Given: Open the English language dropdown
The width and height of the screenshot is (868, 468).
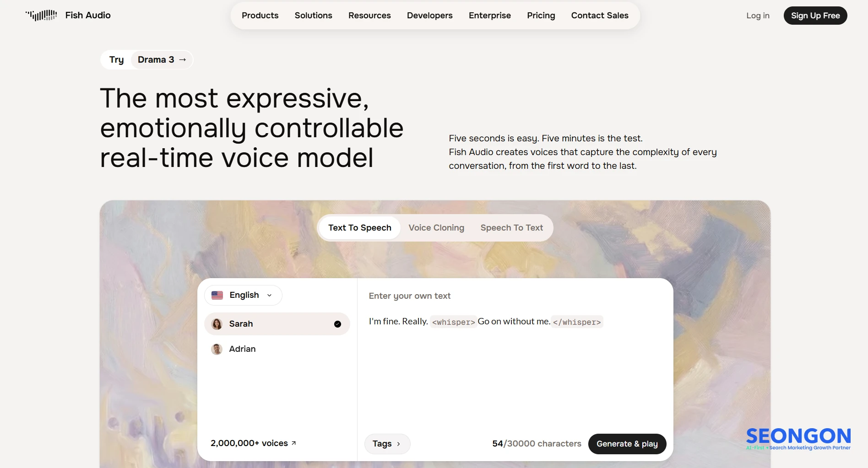Looking at the screenshot, I should click(x=243, y=295).
